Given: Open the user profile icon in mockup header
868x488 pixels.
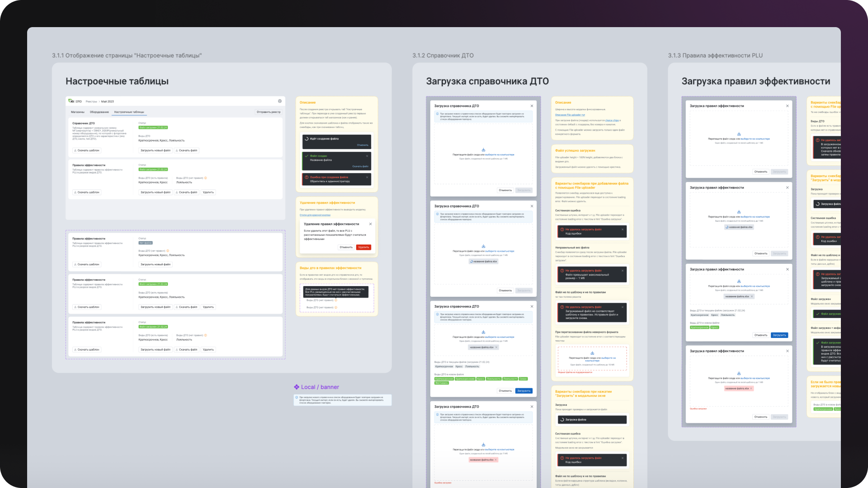Looking at the screenshot, I should (280, 101).
